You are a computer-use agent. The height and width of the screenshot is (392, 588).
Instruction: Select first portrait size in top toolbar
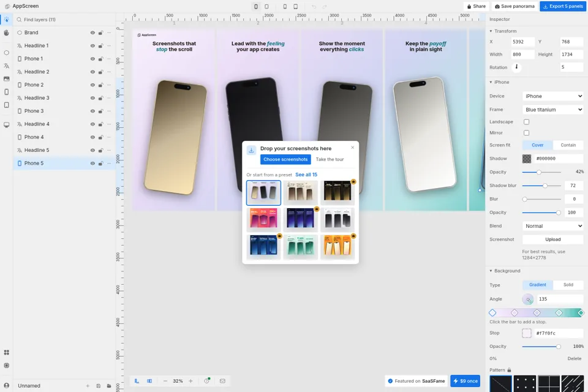pyautogui.click(x=256, y=6)
